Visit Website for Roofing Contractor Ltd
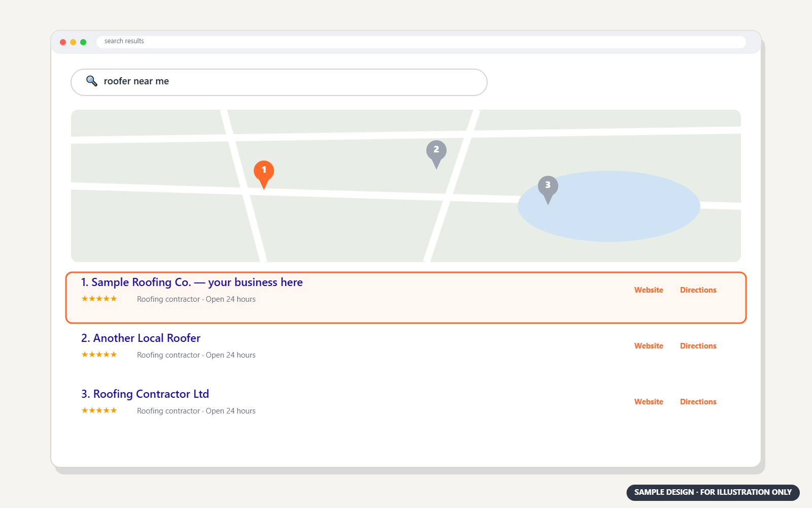 [649, 402]
